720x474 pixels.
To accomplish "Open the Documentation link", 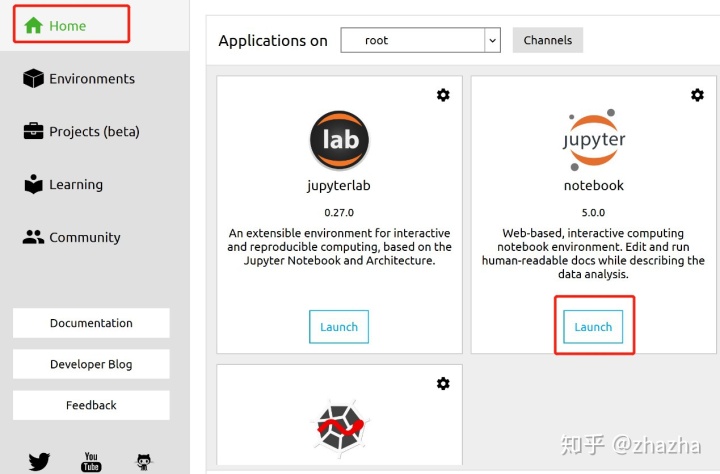I will pyautogui.click(x=91, y=323).
